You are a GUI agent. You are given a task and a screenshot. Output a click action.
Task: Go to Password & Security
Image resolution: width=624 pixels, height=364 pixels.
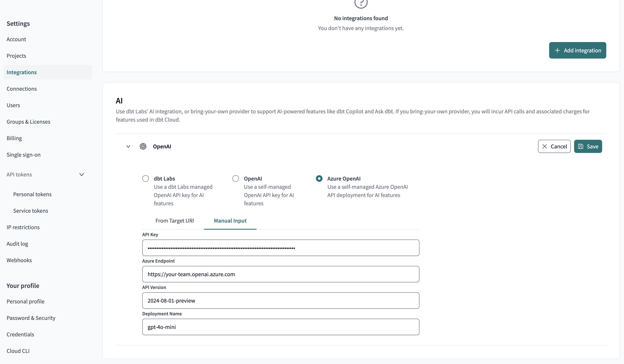point(31,318)
